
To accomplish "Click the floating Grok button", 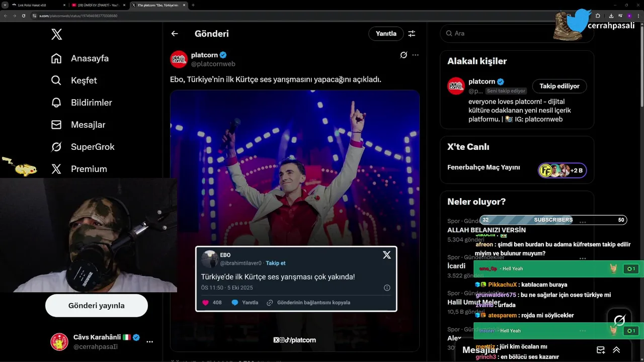I will pyautogui.click(x=619, y=320).
